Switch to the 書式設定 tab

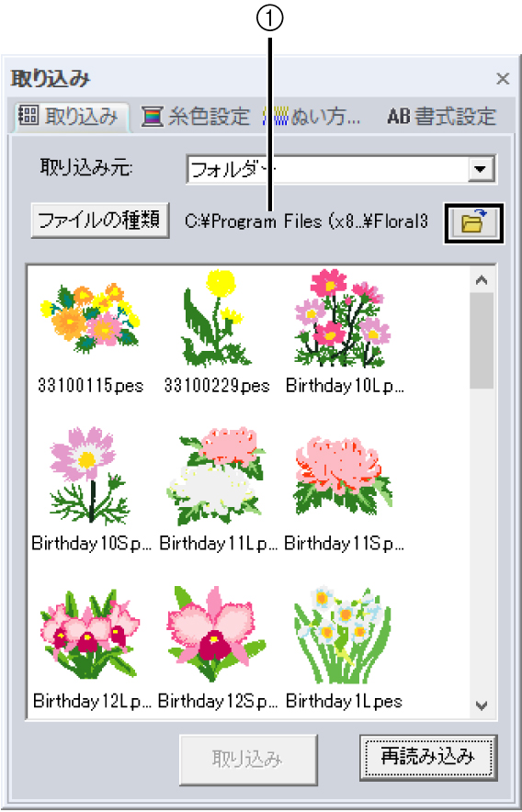click(x=442, y=117)
